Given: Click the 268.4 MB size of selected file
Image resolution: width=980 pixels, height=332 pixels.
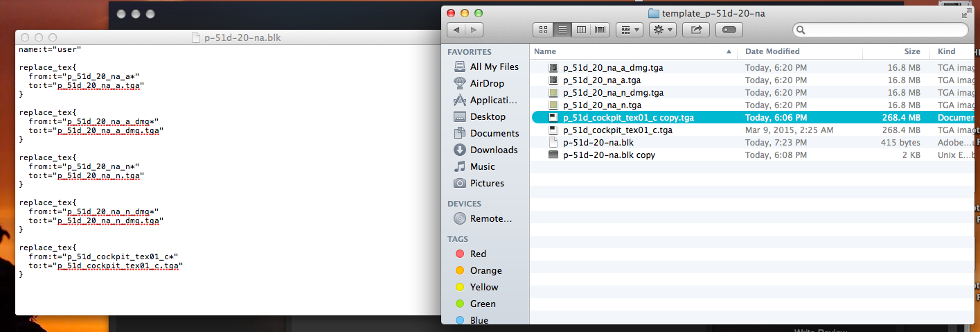Looking at the screenshot, I should pyautogui.click(x=901, y=118).
